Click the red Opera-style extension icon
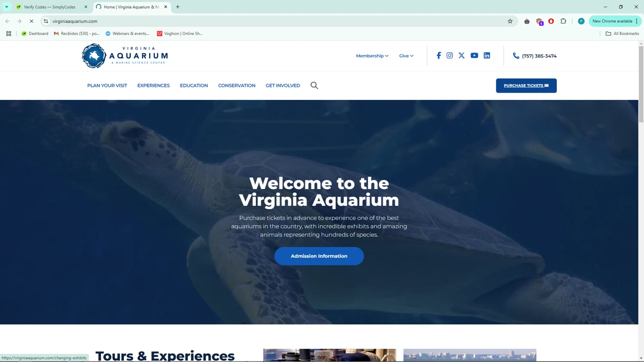 coord(551,21)
